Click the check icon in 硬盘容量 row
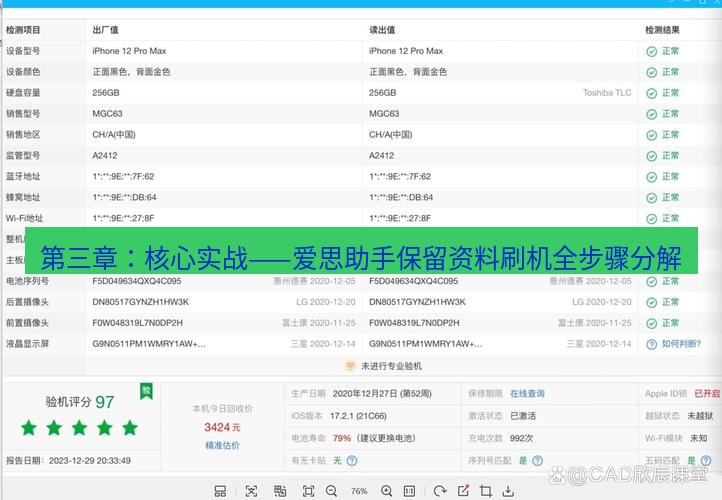Image resolution: width=722 pixels, height=500 pixels. coord(651,93)
